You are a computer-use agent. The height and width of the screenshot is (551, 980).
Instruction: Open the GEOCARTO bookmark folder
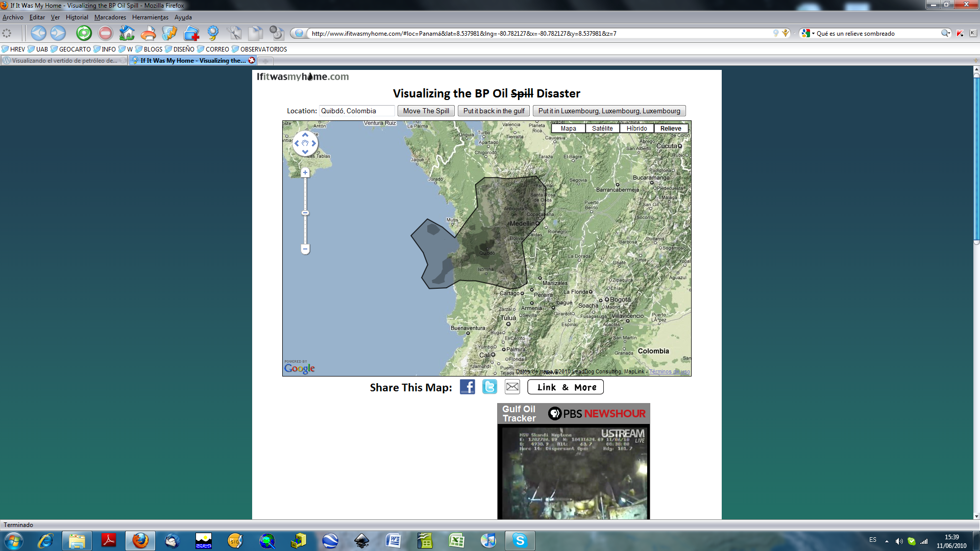click(71, 49)
